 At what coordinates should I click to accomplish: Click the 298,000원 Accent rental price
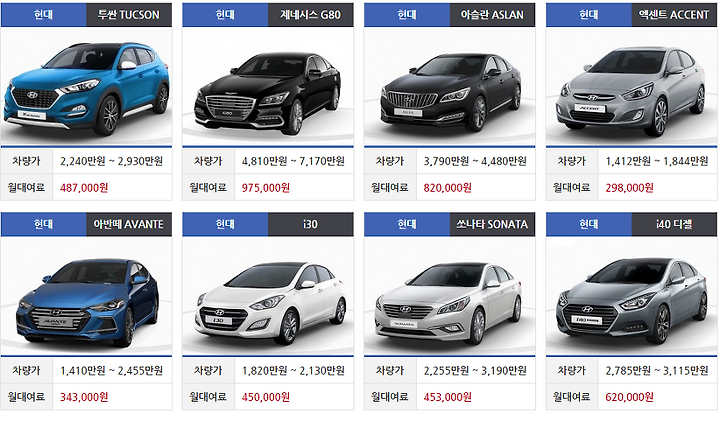(x=630, y=188)
